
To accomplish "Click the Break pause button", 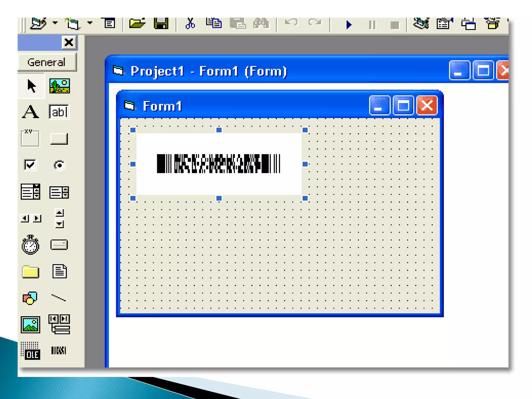I will [x=372, y=25].
